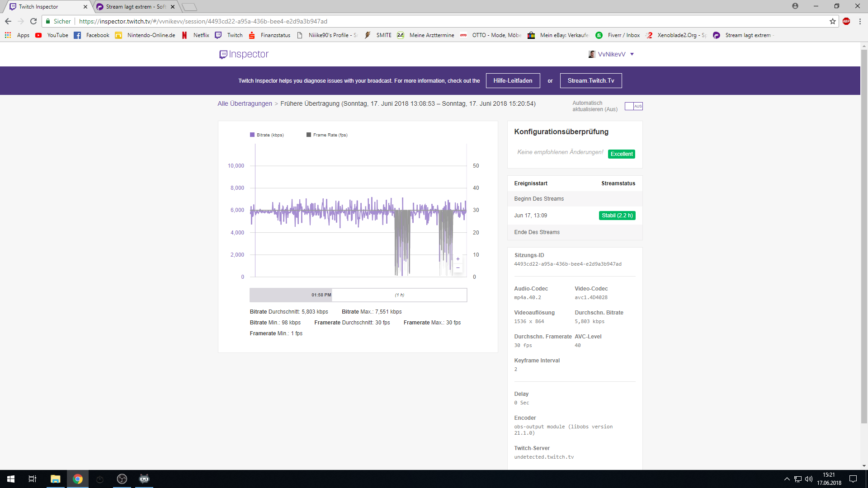Bookmark the page with the star icon
The image size is (868, 488).
833,21
